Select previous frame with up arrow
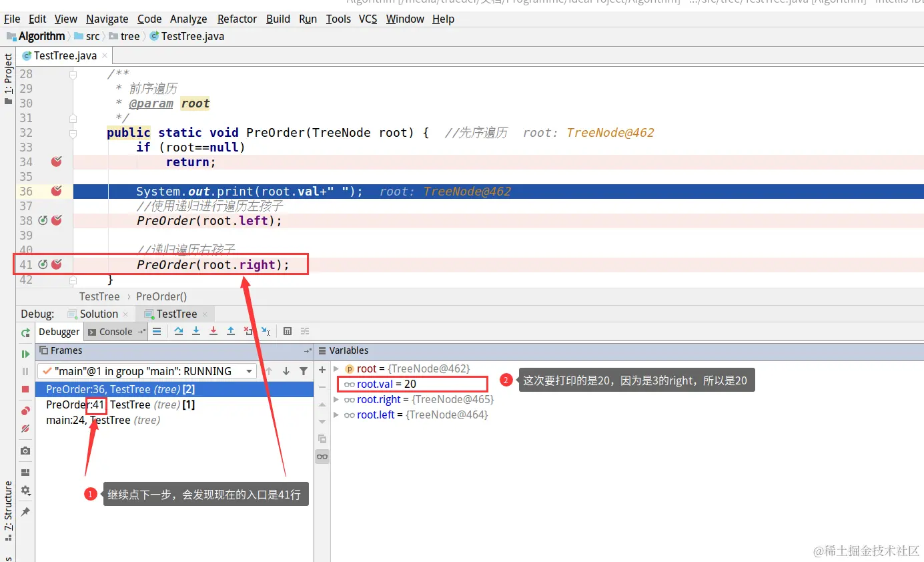924x562 pixels. coord(269,371)
